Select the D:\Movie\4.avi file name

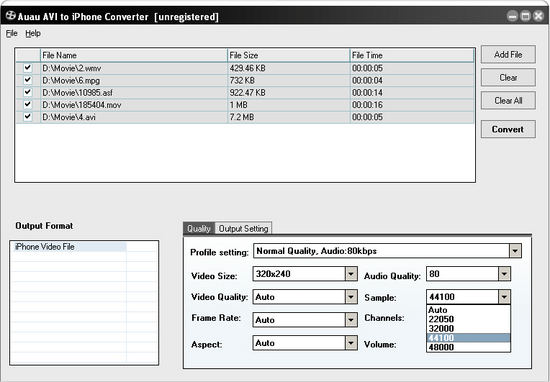point(69,117)
